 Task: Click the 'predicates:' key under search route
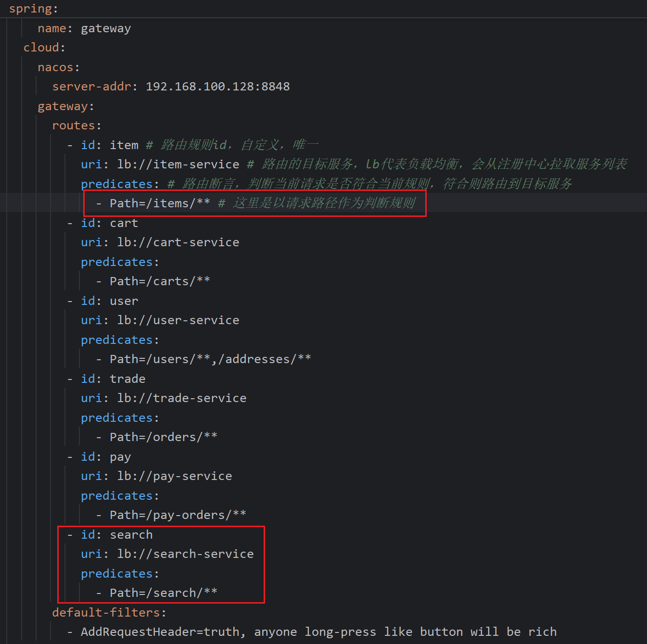pos(120,574)
